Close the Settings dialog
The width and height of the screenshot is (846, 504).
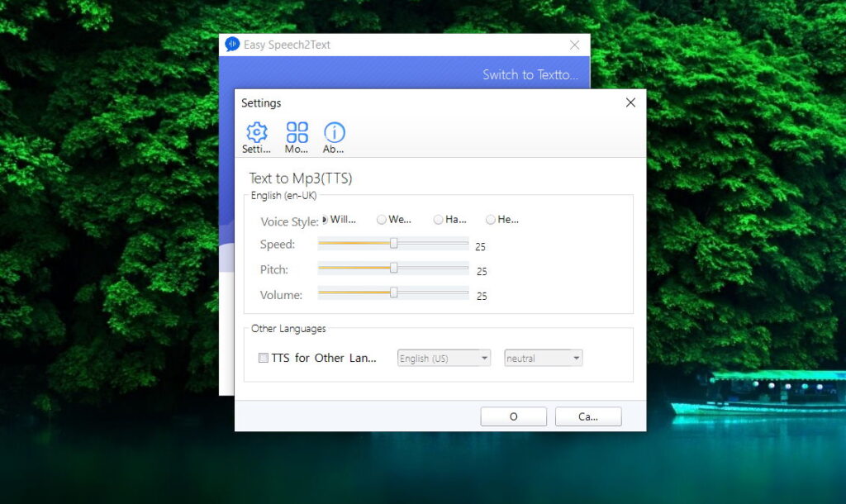[630, 102]
